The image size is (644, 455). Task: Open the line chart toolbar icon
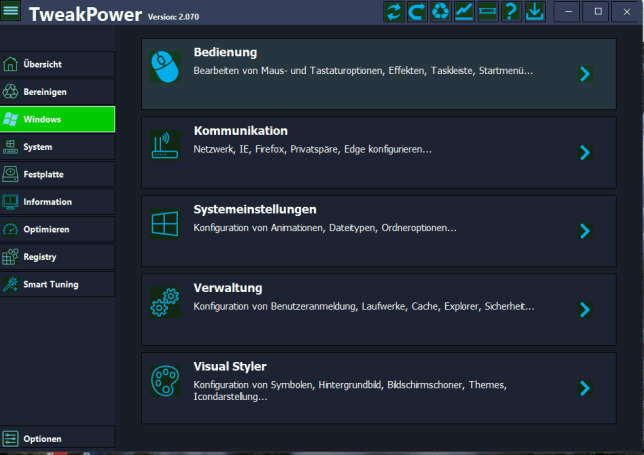pos(464,12)
